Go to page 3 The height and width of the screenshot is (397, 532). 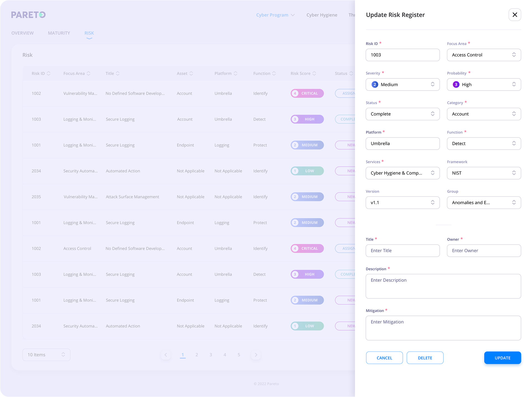click(211, 355)
